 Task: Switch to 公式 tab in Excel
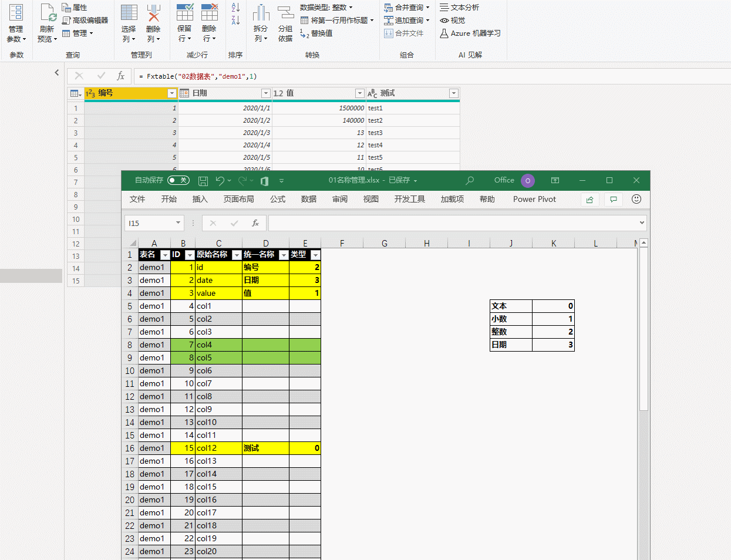click(278, 200)
